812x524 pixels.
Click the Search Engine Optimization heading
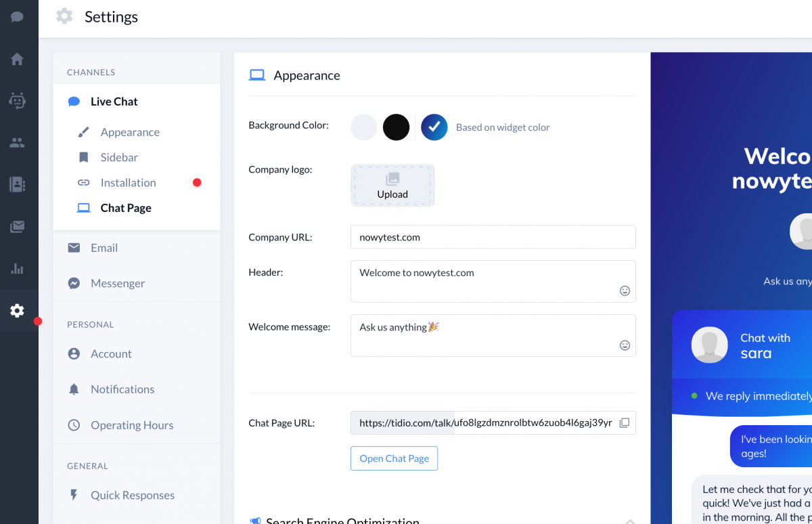[x=342, y=521]
